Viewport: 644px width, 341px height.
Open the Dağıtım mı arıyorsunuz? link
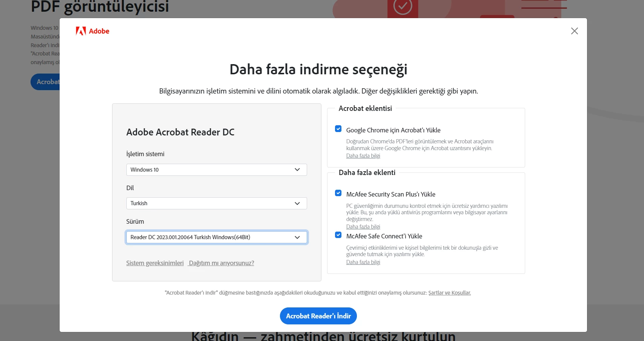point(221,263)
